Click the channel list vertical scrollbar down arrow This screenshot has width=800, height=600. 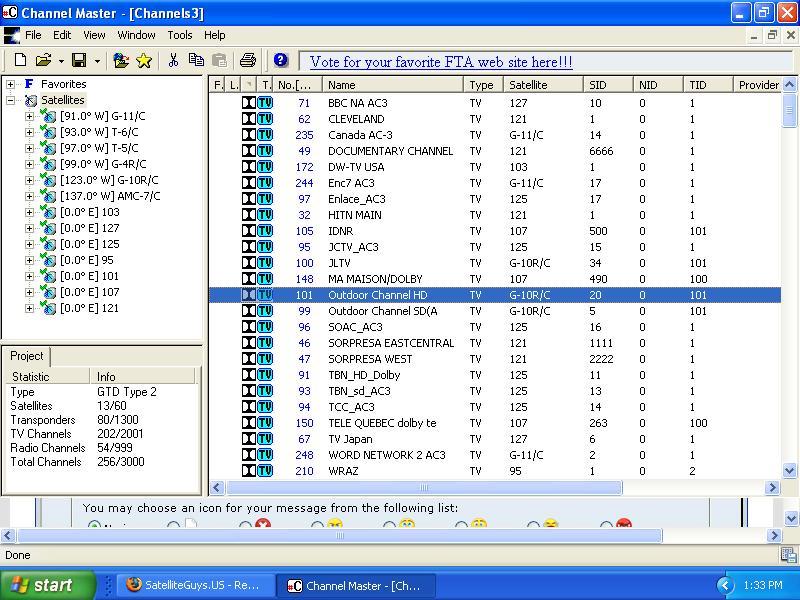pyautogui.click(x=789, y=470)
